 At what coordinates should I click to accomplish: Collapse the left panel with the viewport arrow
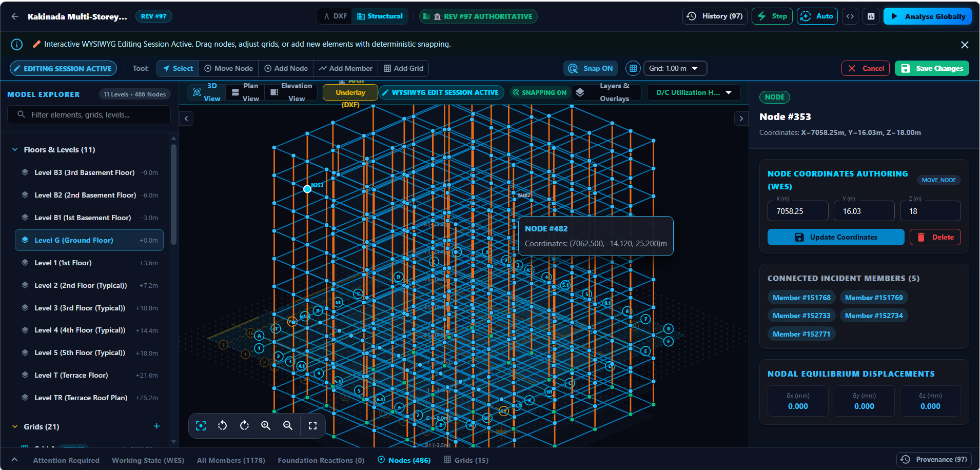[x=186, y=119]
